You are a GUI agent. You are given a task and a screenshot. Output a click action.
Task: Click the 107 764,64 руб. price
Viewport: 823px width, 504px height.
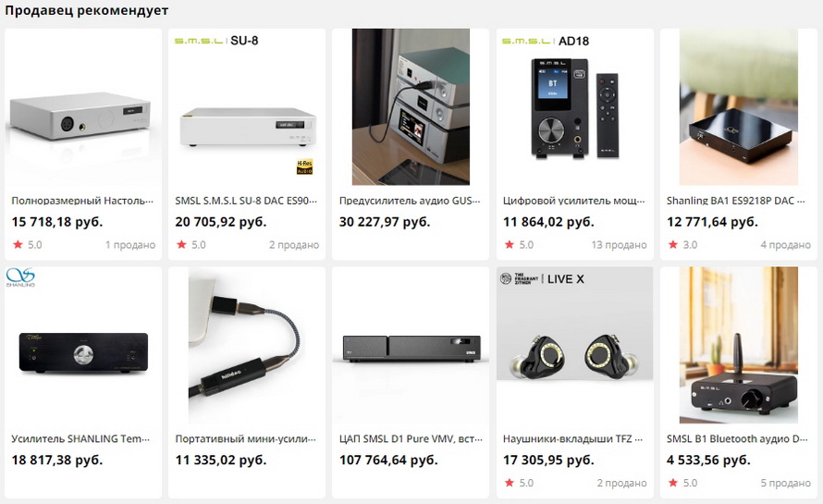(388, 460)
